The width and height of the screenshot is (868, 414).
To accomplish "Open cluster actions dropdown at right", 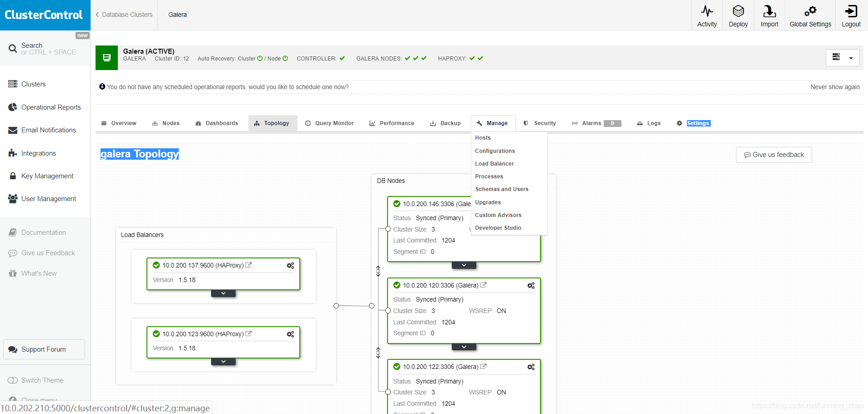I will [x=843, y=58].
